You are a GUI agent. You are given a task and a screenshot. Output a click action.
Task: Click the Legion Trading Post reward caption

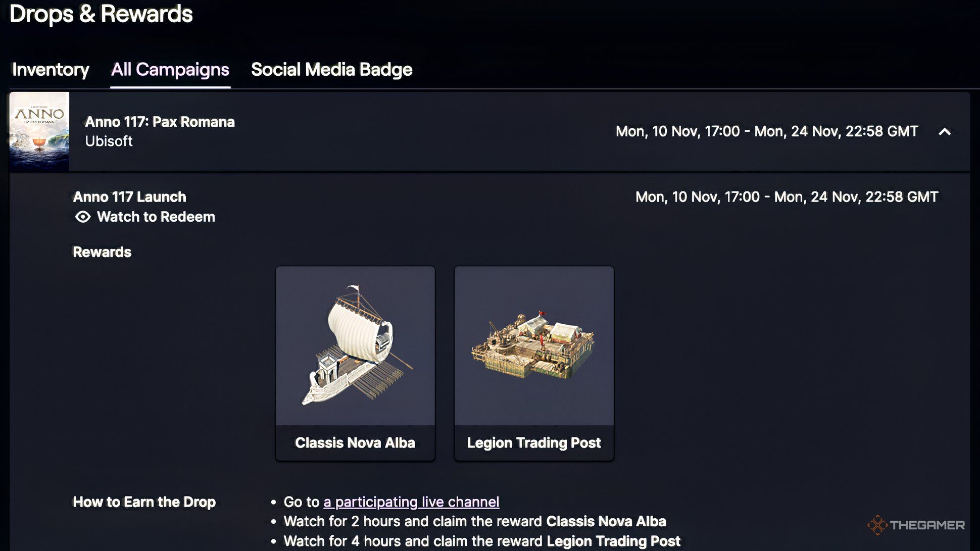pos(534,443)
